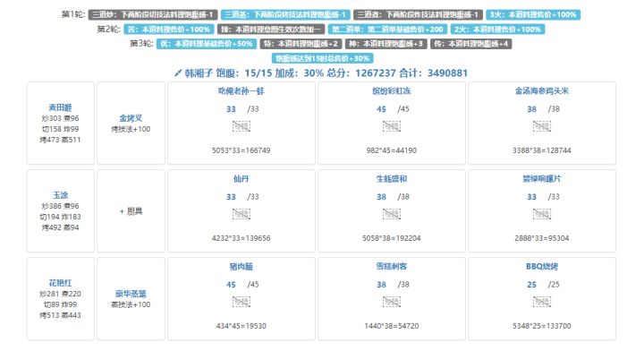Viewport: 644px width, 351px height.
Task: Select round 1 rule tag 三道蒸
Action: pyautogui.click(x=285, y=15)
